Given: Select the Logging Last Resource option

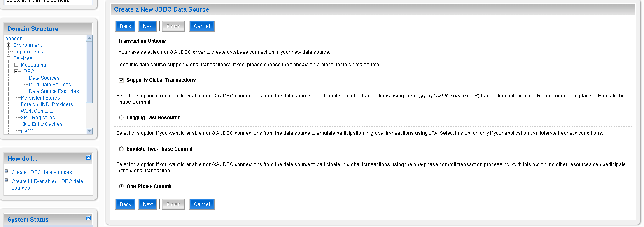Looking at the screenshot, I should (121, 118).
